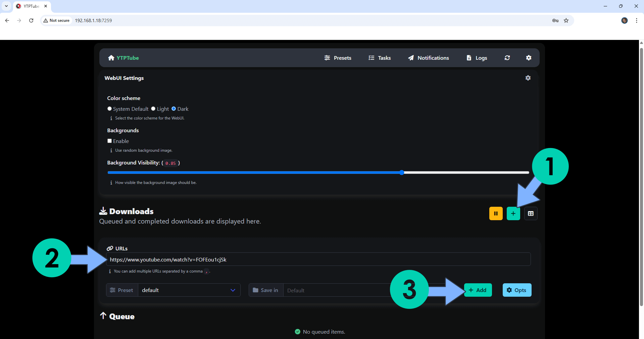
Task: Click the reload icon in the navbar
Action: (x=507, y=58)
